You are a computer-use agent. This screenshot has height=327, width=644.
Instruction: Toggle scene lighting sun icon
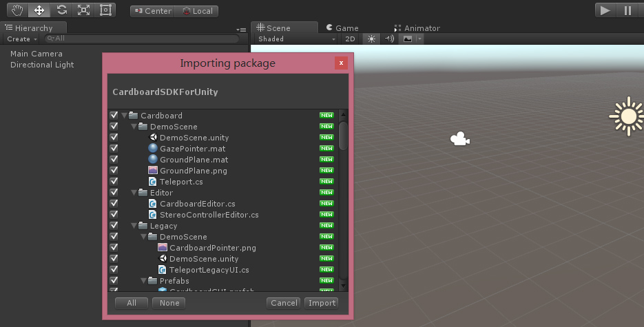pos(371,39)
